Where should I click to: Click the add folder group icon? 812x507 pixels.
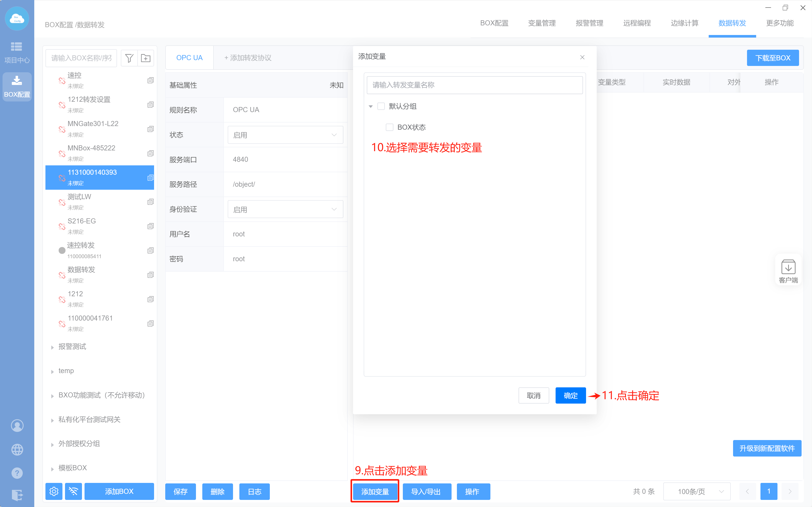coord(146,58)
